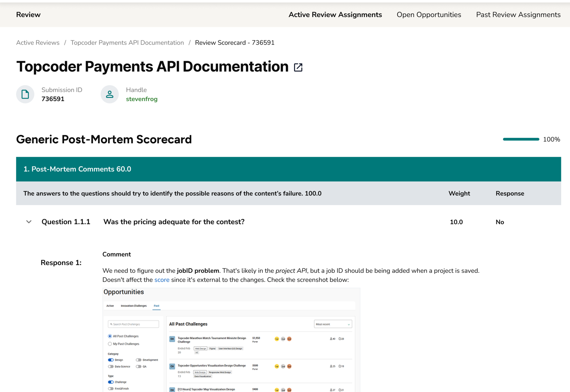The width and height of the screenshot is (570, 392).
Task: Click the submissions icon showing 28
Action: (340, 339)
